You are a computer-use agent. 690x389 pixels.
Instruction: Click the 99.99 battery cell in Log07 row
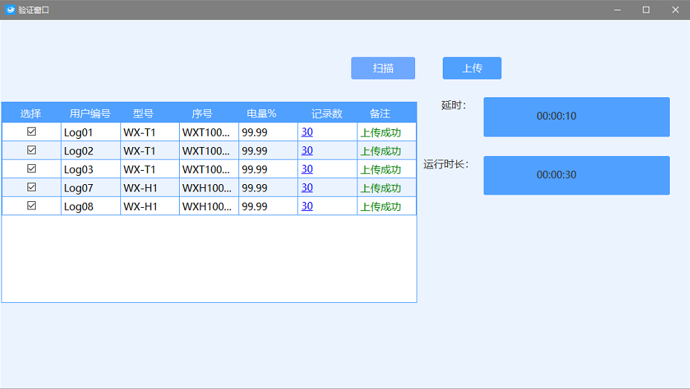coord(268,187)
